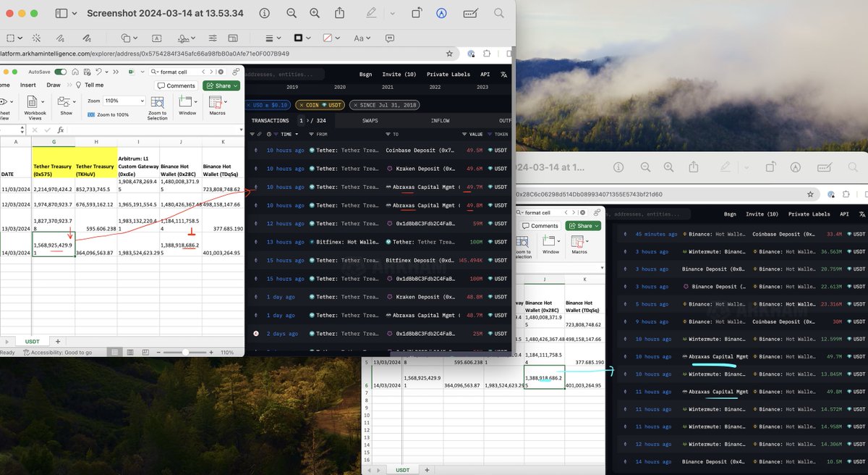This screenshot has width=868, height=475.
Task: Add a new sheet next to USDT in front Excel
Action: 57,341
